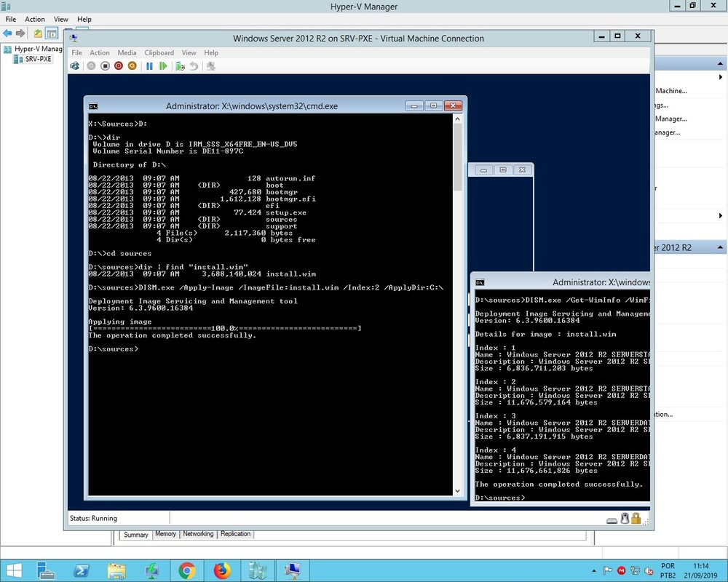
Task: Collapse the '2012 R2' actions section
Action: click(720, 247)
